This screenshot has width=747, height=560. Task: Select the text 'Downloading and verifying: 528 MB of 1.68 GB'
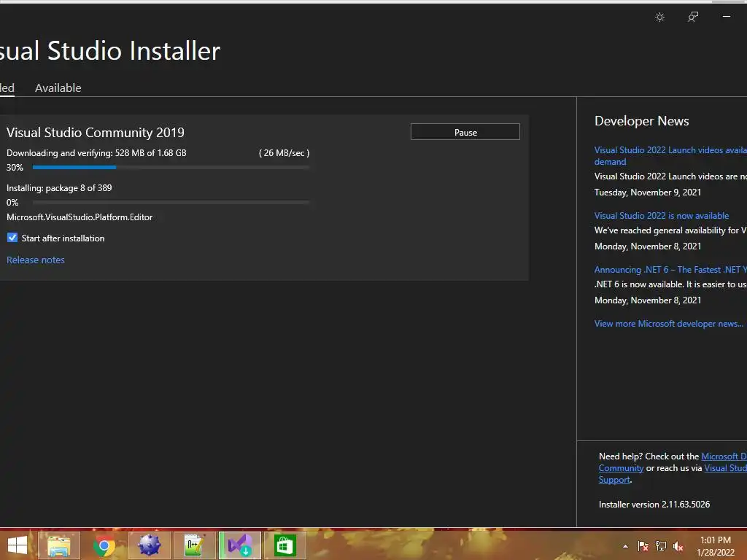96,153
